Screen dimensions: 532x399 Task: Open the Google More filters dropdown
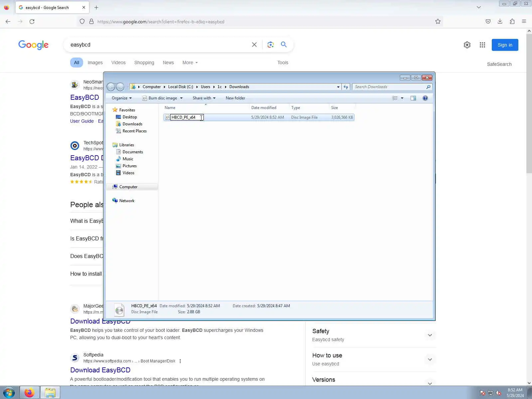pos(190,63)
